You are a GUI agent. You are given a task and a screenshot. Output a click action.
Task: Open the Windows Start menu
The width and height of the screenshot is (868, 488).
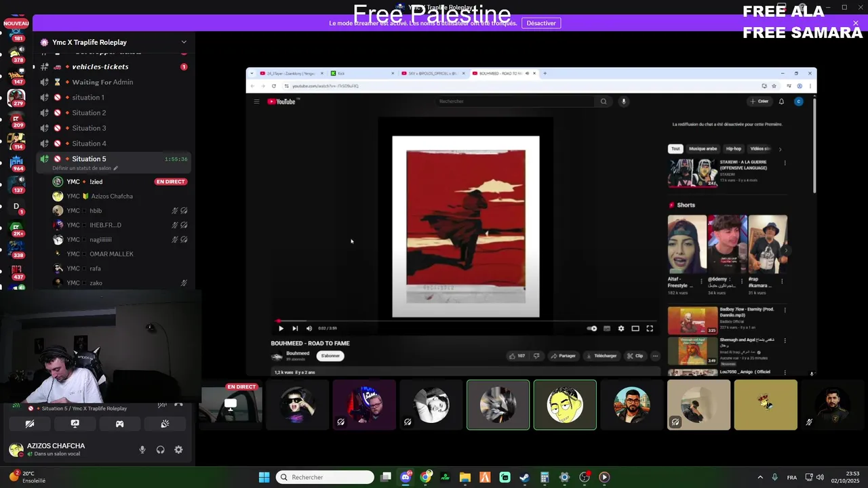coord(264,477)
